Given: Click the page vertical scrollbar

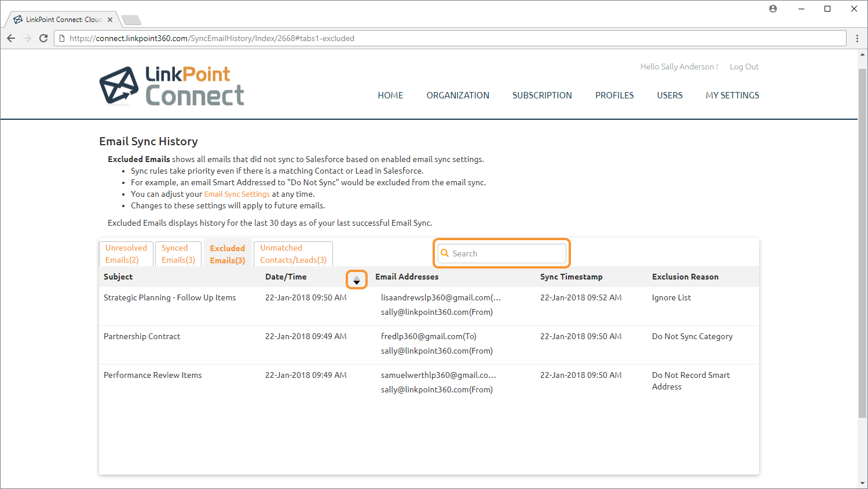Looking at the screenshot, I should tap(862, 243).
